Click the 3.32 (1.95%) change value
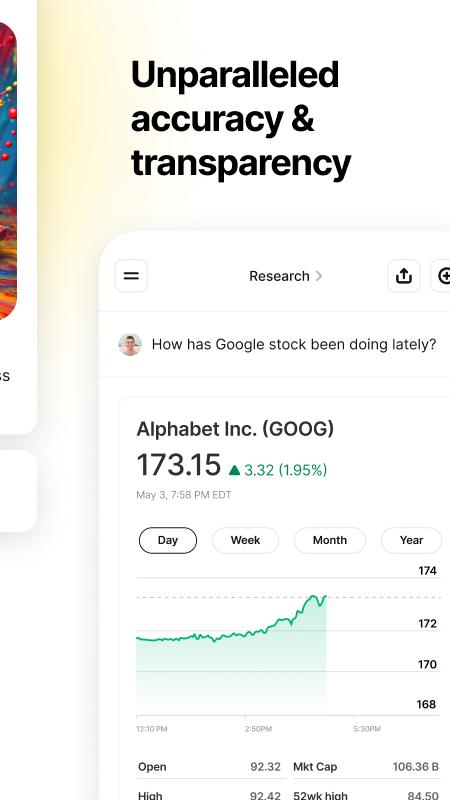This screenshot has height=800, width=450. tap(286, 470)
